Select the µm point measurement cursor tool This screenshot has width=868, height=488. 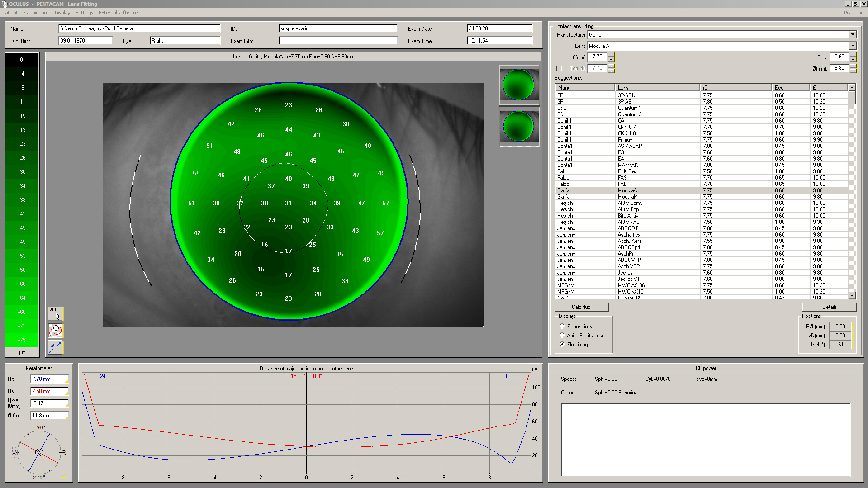click(x=55, y=313)
